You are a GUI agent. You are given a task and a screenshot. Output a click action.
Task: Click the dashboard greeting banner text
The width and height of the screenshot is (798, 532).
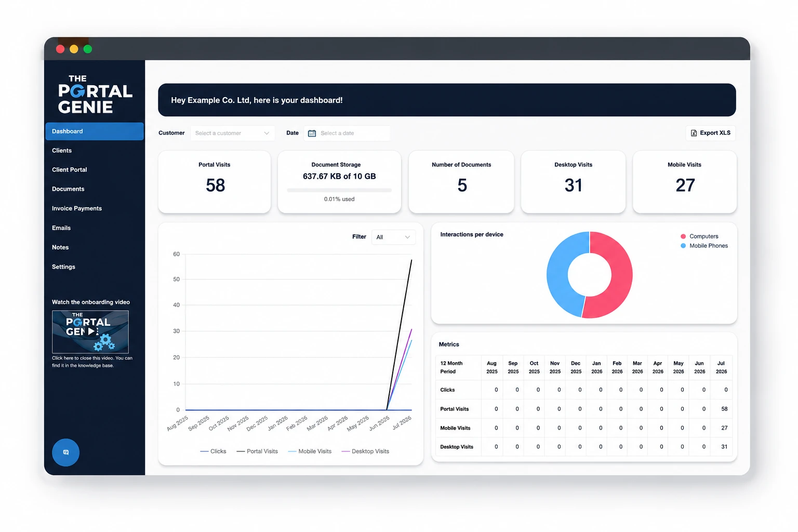[x=257, y=100]
